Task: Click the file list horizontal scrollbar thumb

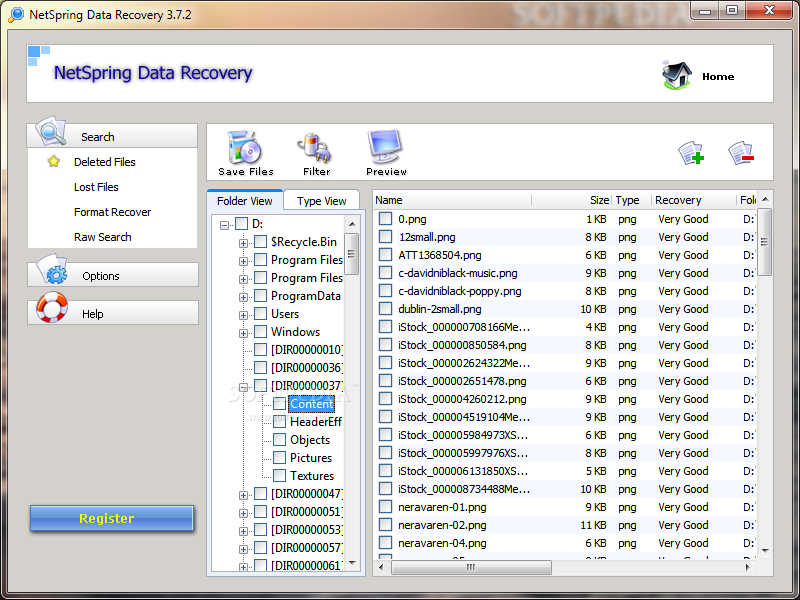Action: click(471, 567)
